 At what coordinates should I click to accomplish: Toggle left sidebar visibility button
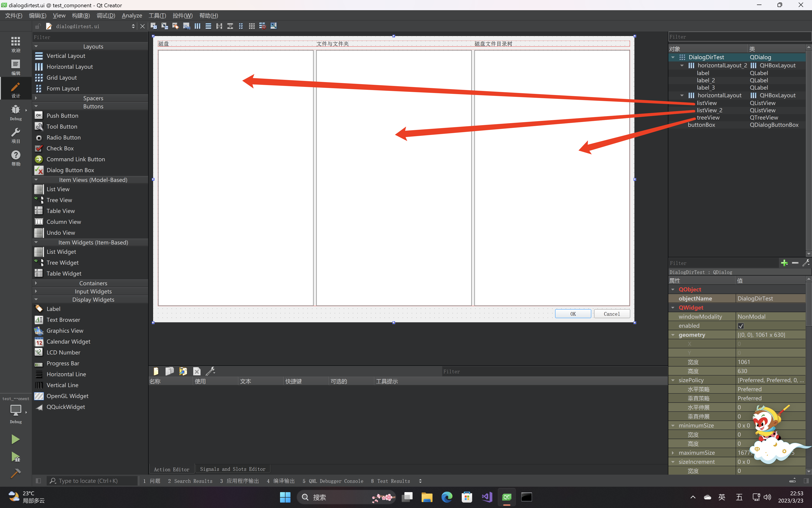(x=38, y=481)
